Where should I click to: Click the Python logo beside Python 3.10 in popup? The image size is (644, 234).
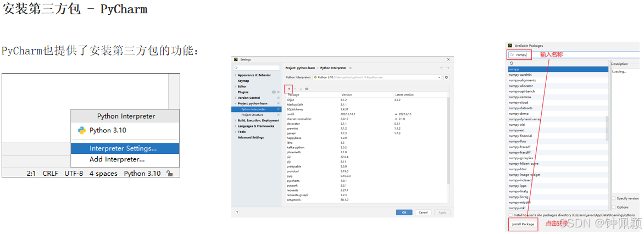tap(82, 131)
